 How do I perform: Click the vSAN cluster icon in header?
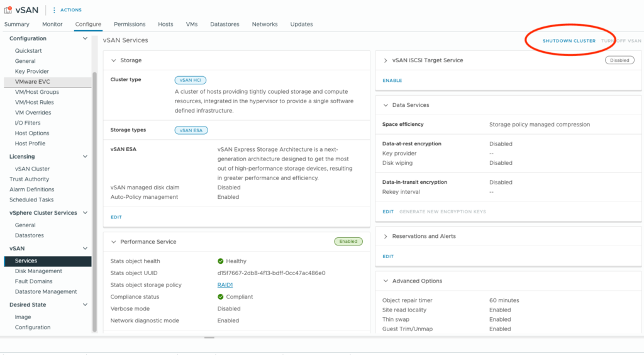[9, 9]
